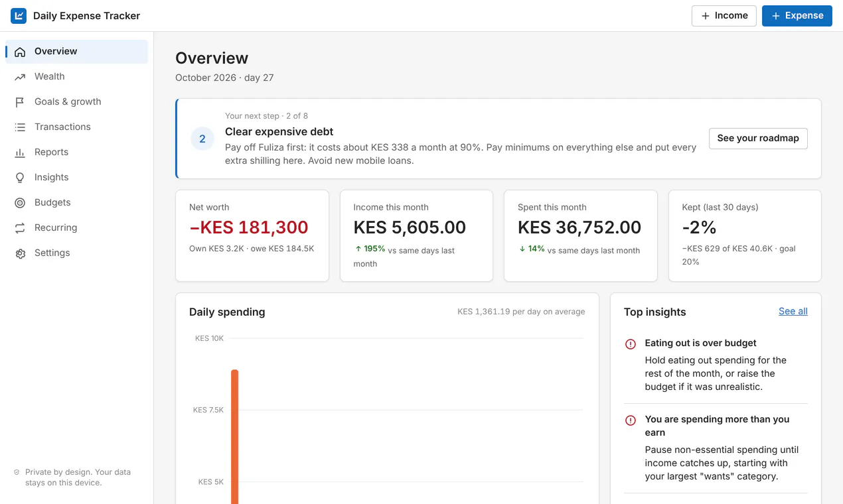The height and width of the screenshot is (504, 843).
Task: Click the 'October 2026 · day 27' subtitle
Action: pyautogui.click(x=224, y=78)
